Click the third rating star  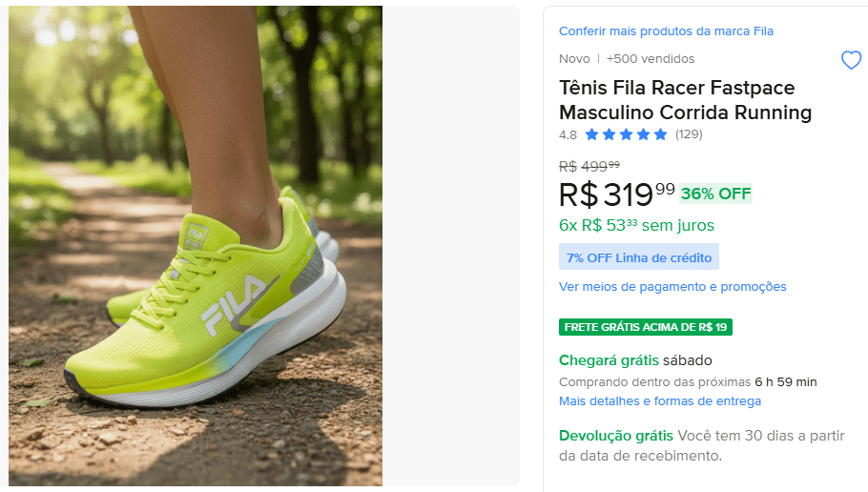tap(626, 134)
